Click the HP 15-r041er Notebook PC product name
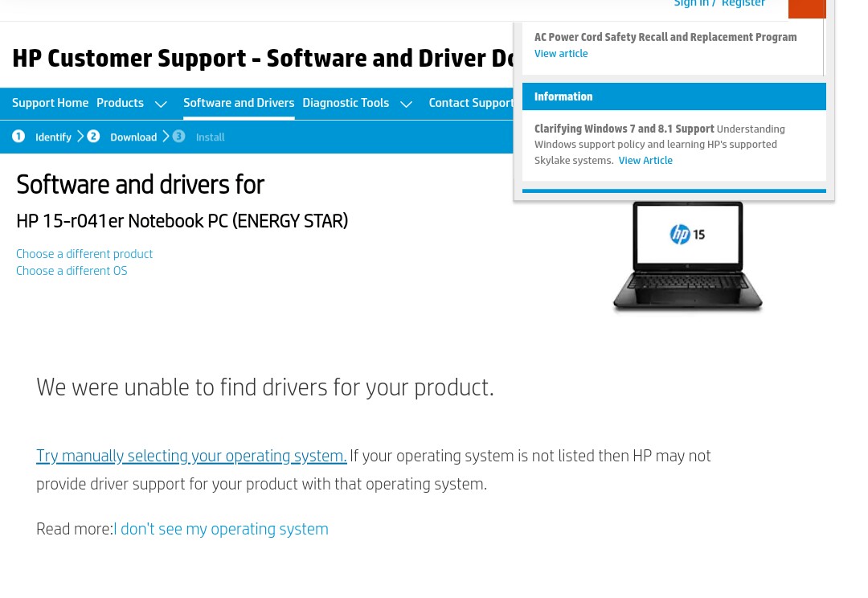This screenshot has height=598, width=868. point(182,221)
